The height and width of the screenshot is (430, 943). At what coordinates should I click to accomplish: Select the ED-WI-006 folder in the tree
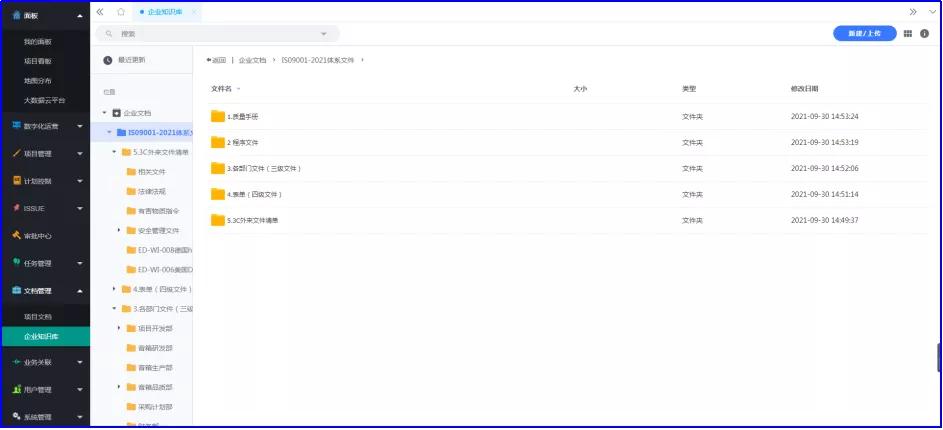165,269
